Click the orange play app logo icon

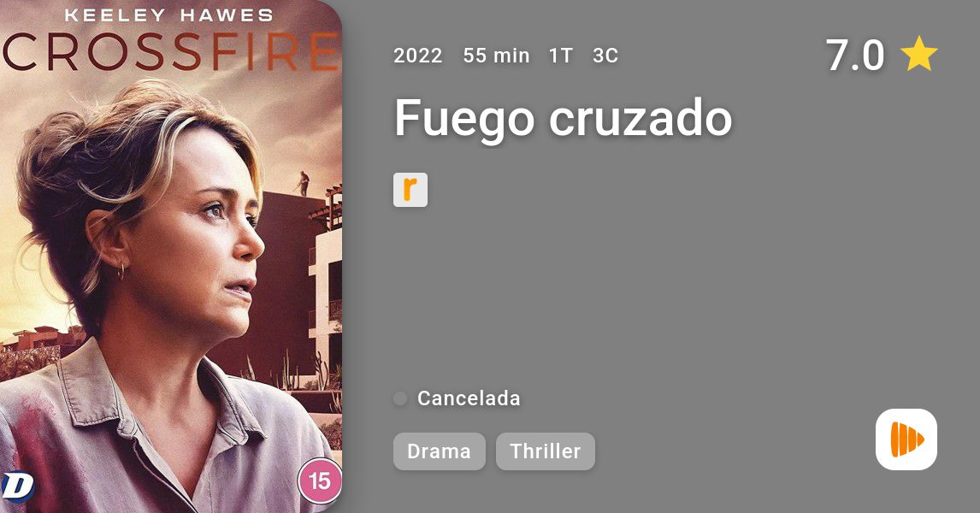point(906,439)
